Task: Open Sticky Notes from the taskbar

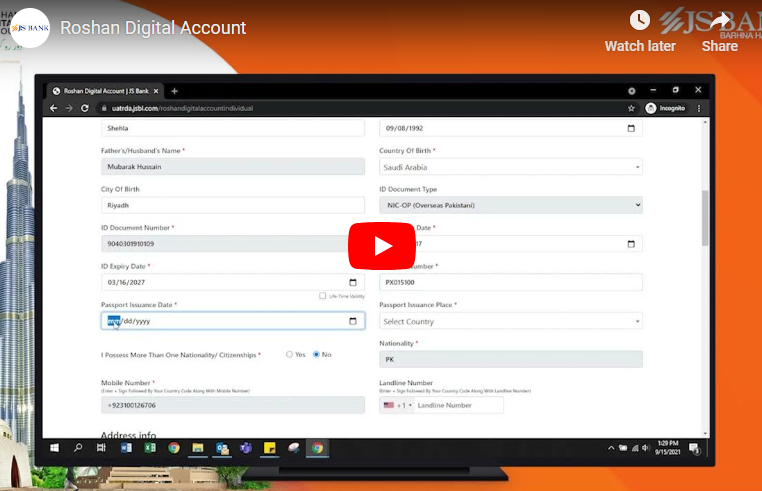Action: click(x=269, y=448)
